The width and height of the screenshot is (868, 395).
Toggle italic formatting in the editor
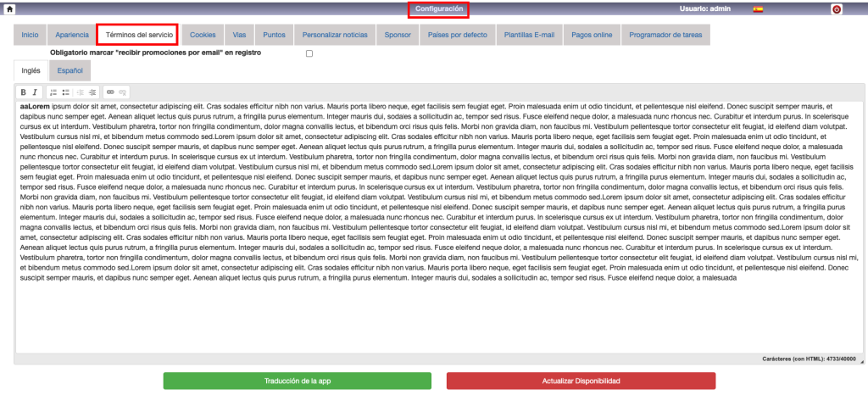click(35, 92)
